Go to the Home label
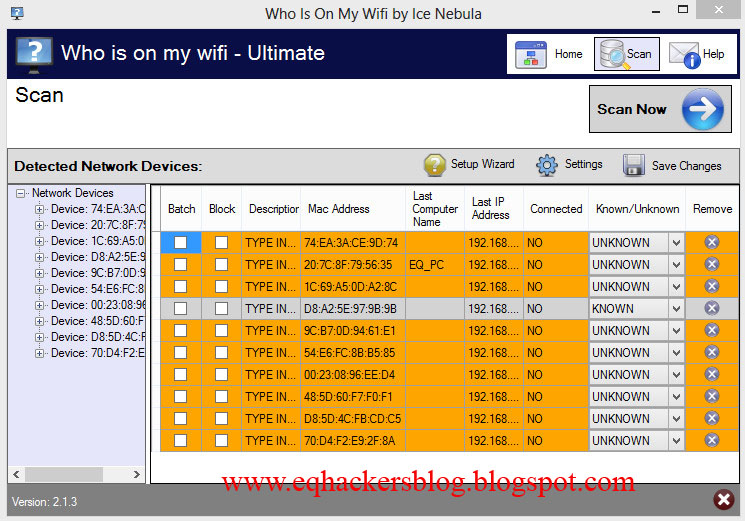Image resolution: width=745 pixels, height=521 pixels. pos(568,54)
